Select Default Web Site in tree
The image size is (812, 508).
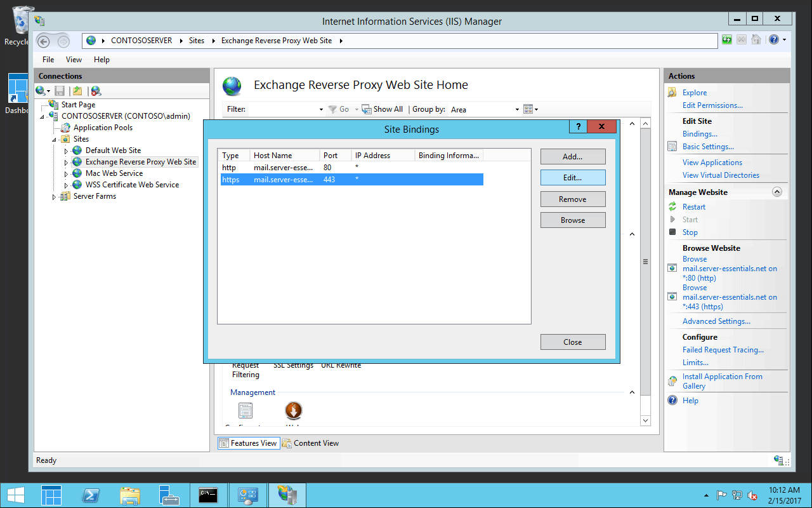pos(113,150)
